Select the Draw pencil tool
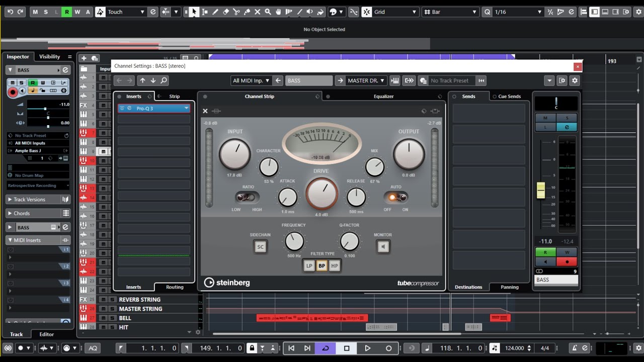 tap(215, 12)
